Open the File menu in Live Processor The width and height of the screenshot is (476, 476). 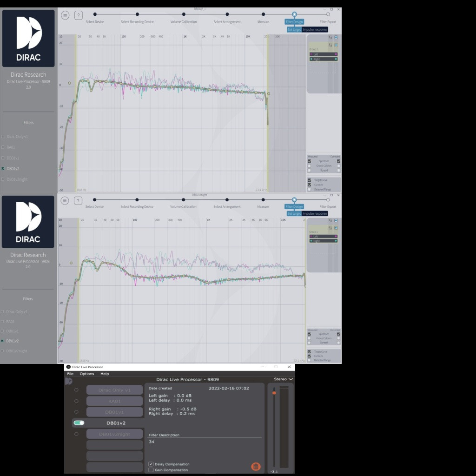coord(70,374)
